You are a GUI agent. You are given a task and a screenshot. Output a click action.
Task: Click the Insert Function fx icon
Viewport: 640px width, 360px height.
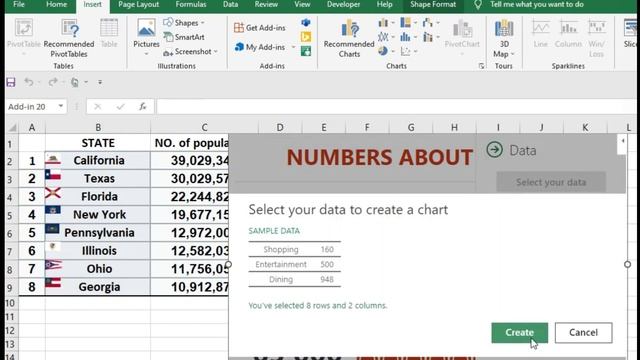[142, 107]
